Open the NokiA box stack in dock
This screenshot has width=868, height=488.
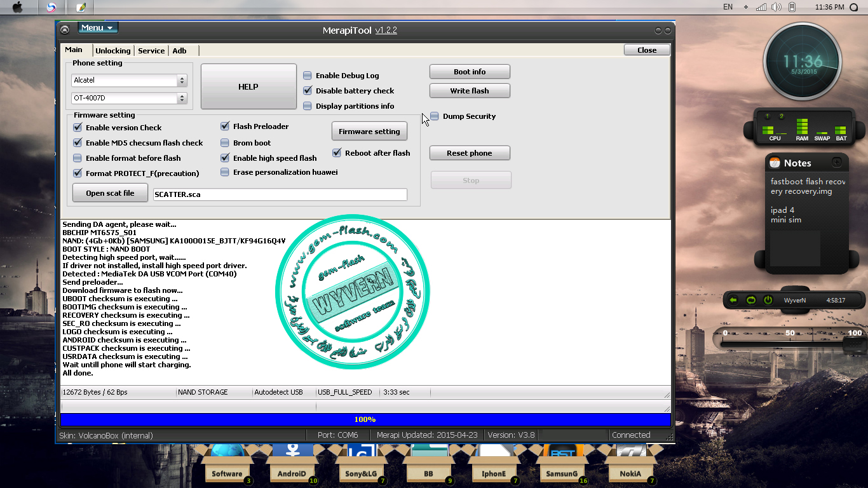[x=630, y=465]
